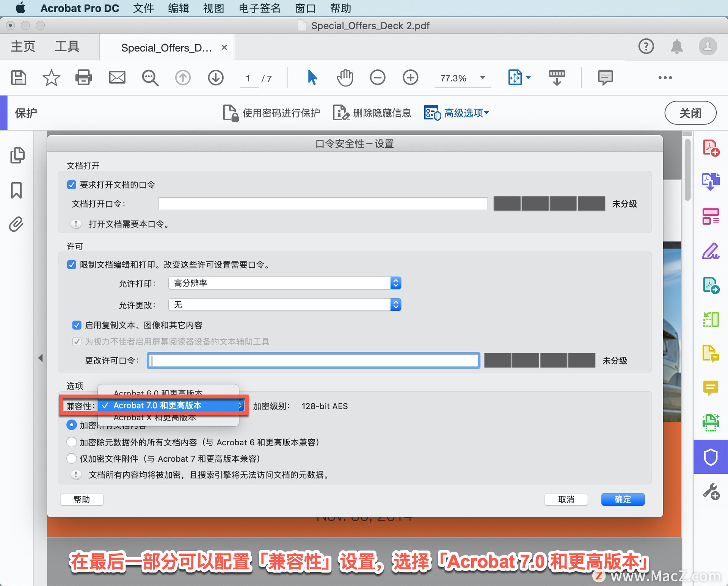
Task: Click the 关闭 button in Protect bar
Action: pos(690,113)
